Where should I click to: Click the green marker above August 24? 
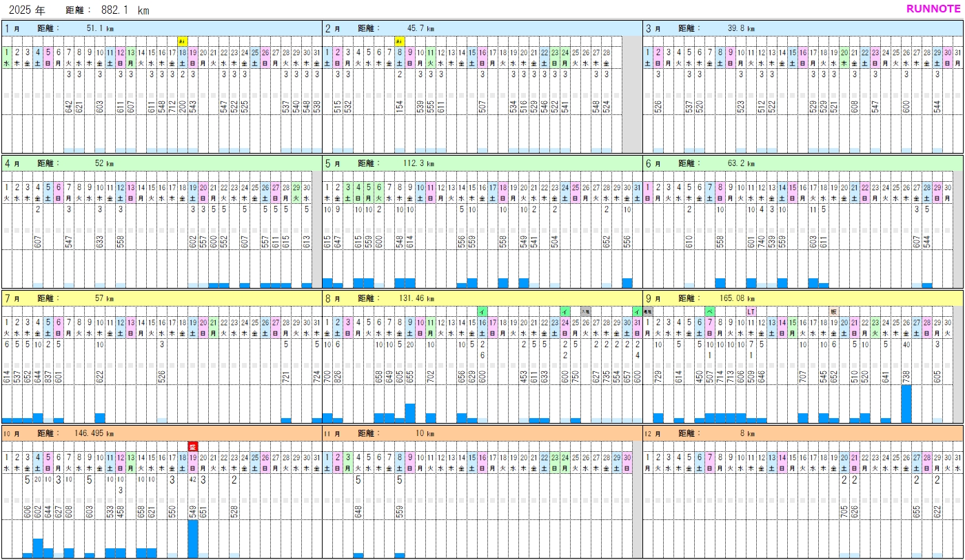coord(565,311)
